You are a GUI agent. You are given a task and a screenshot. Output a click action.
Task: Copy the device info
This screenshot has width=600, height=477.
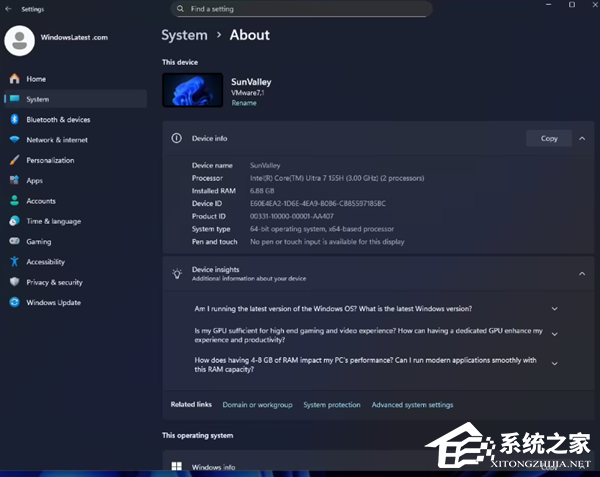549,138
